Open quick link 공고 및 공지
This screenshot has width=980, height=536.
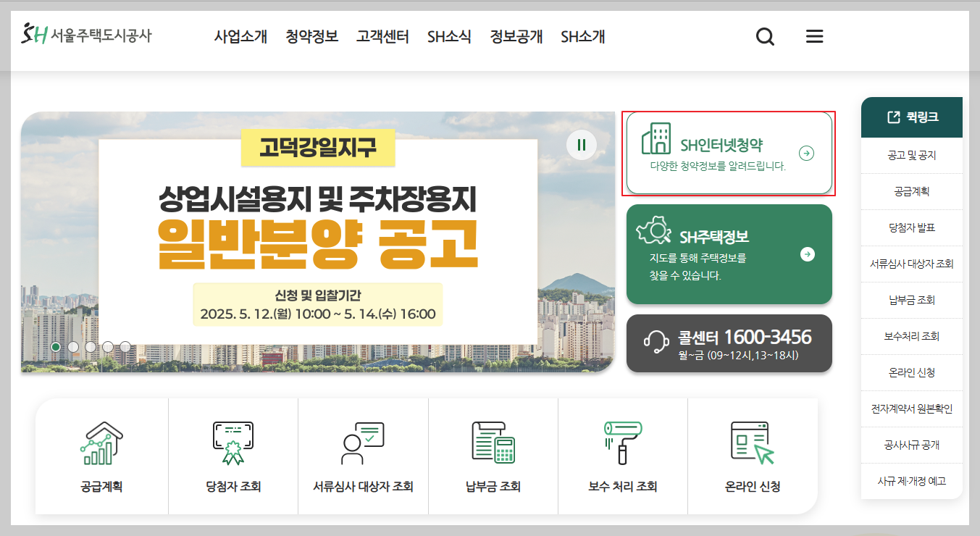point(912,155)
